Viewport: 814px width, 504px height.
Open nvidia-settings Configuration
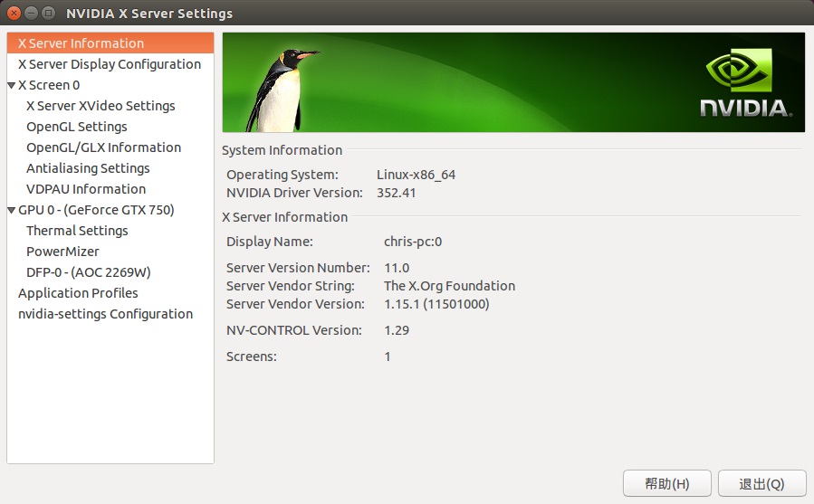[105, 313]
